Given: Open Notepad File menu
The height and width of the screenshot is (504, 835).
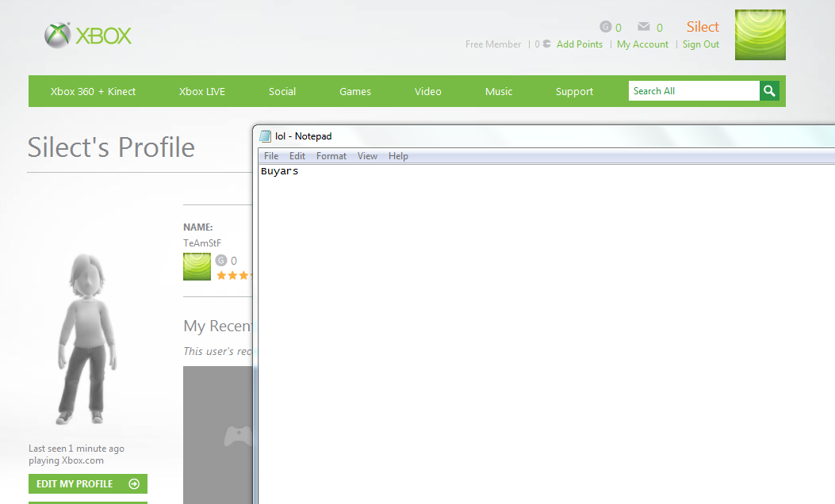Looking at the screenshot, I should pyautogui.click(x=271, y=156).
